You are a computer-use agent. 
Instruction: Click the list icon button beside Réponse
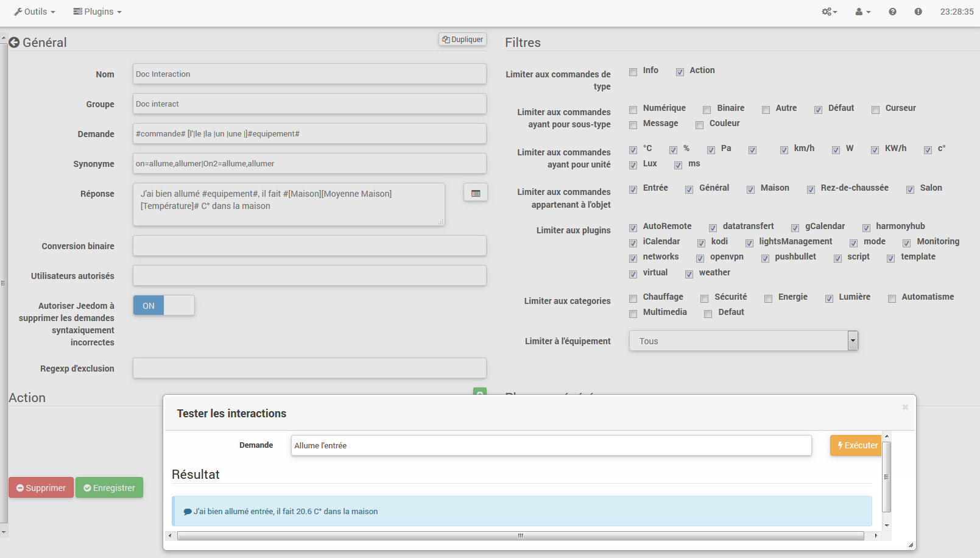pos(475,193)
